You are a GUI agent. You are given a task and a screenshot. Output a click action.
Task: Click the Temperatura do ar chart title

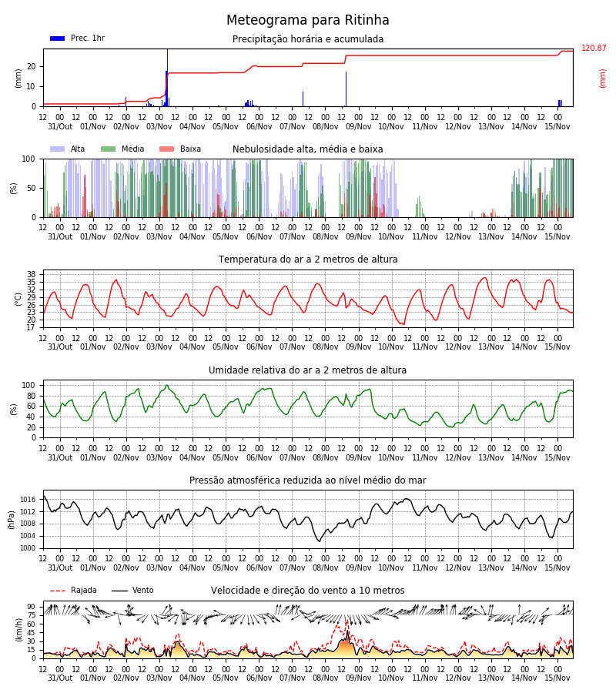coord(308,259)
